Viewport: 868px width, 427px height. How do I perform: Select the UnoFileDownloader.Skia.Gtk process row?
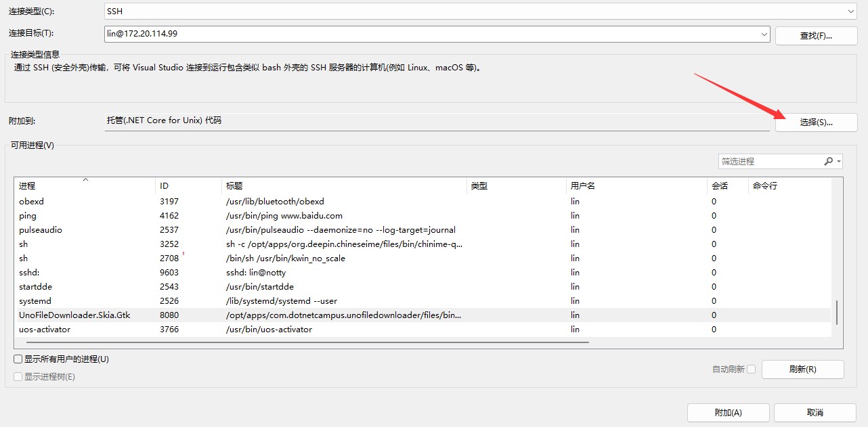pyautogui.click(x=271, y=315)
